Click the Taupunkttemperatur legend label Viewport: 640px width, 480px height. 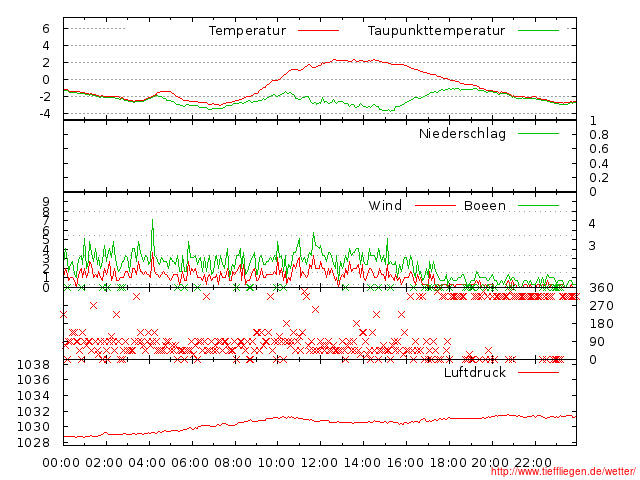pos(436,31)
